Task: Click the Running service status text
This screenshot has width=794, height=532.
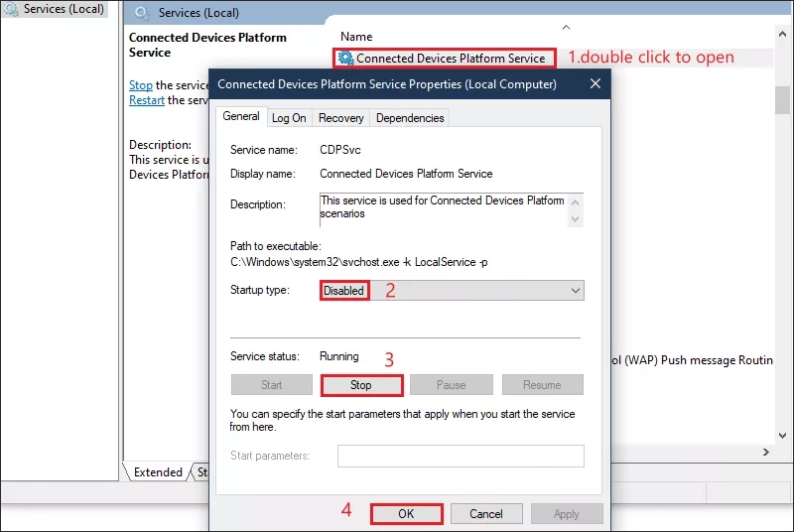Action: coord(338,356)
